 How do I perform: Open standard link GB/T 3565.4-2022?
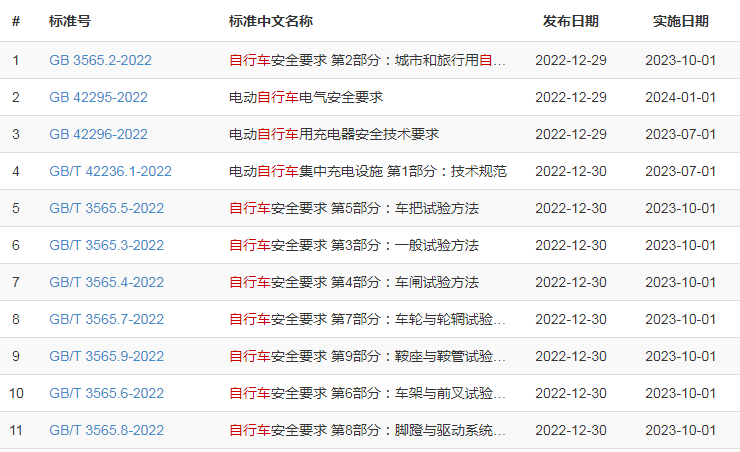[x=106, y=282]
